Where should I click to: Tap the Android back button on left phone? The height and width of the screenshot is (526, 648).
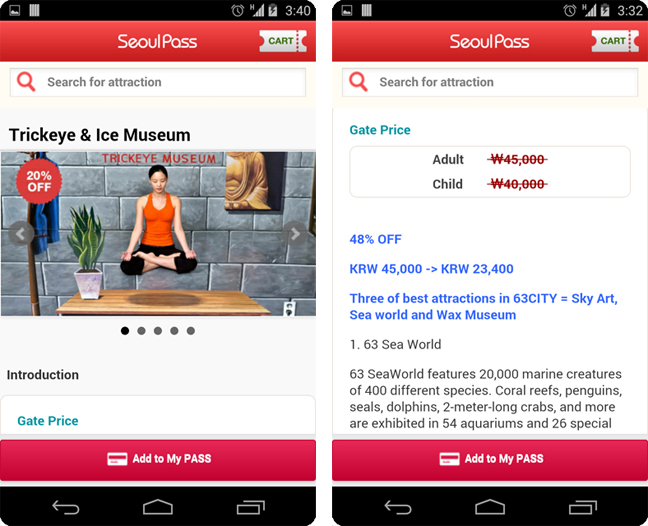coord(66,507)
